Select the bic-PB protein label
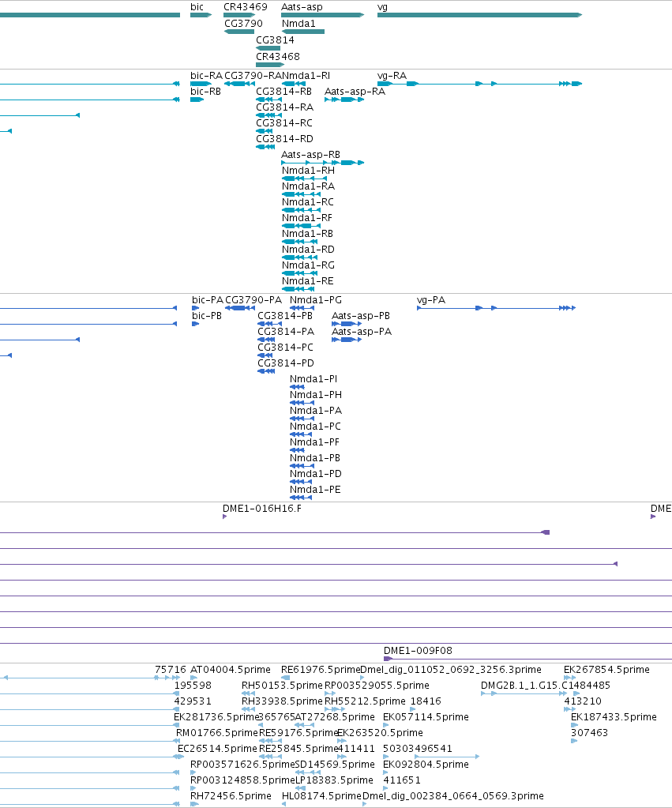This screenshot has width=672, height=808. [x=207, y=315]
